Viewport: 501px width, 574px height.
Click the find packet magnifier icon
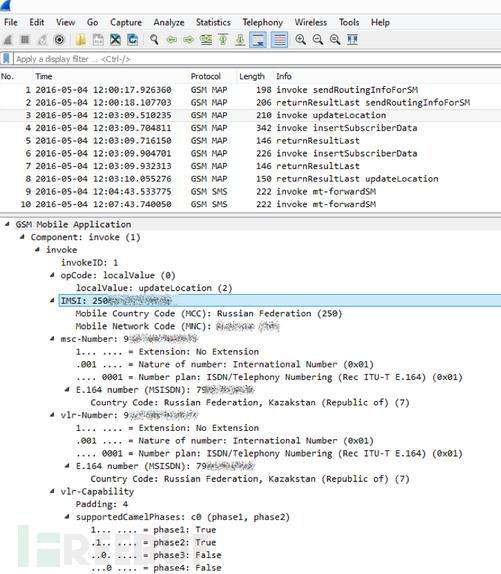click(154, 40)
